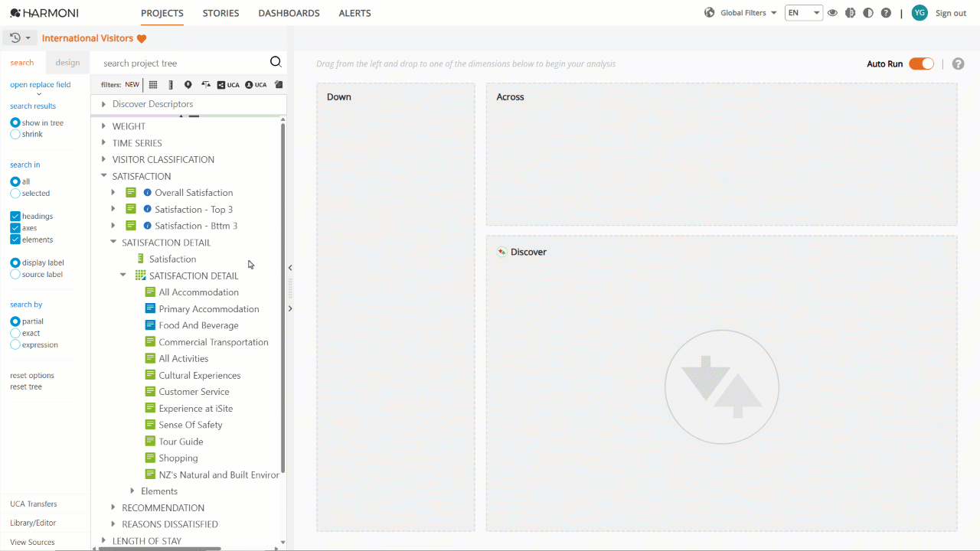The width and height of the screenshot is (980, 551).
Task: Select the show in tree radio
Action: [x=15, y=122]
